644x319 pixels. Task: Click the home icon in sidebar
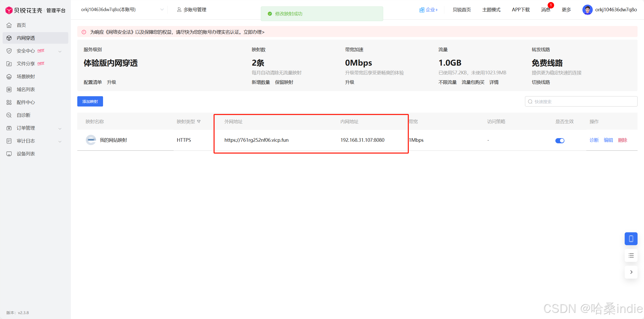click(x=9, y=25)
